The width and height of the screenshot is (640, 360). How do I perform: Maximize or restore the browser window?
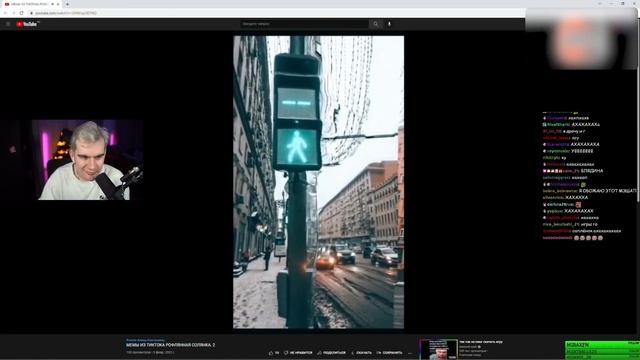(x=623, y=3)
